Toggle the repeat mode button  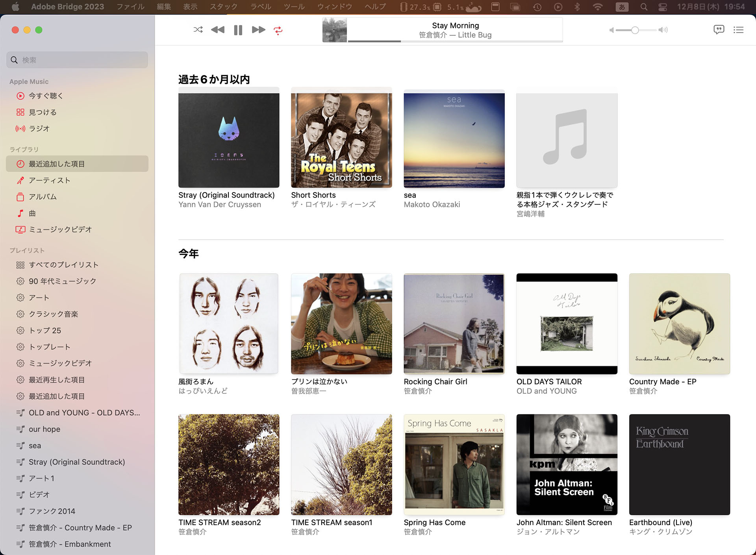click(x=278, y=30)
